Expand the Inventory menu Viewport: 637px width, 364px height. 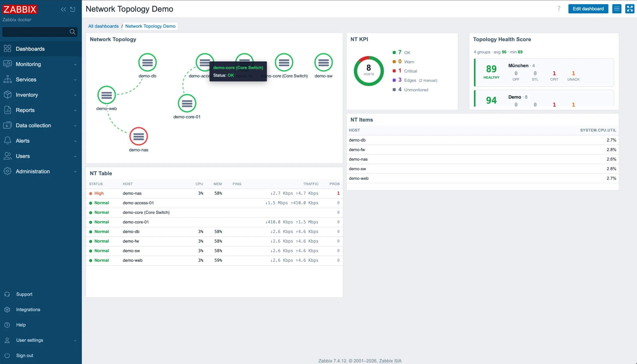pyautogui.click(x=41, y=95)
